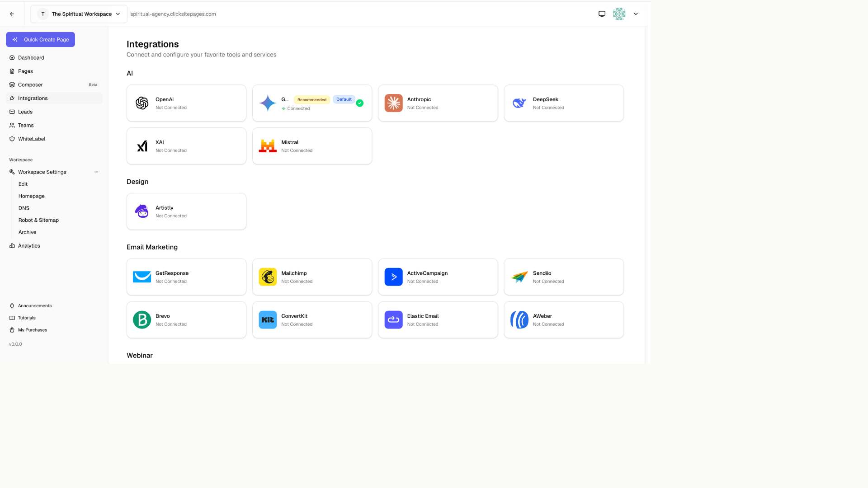
Task: Click the Mailchimp card name
Action: (x=294, y=273)
